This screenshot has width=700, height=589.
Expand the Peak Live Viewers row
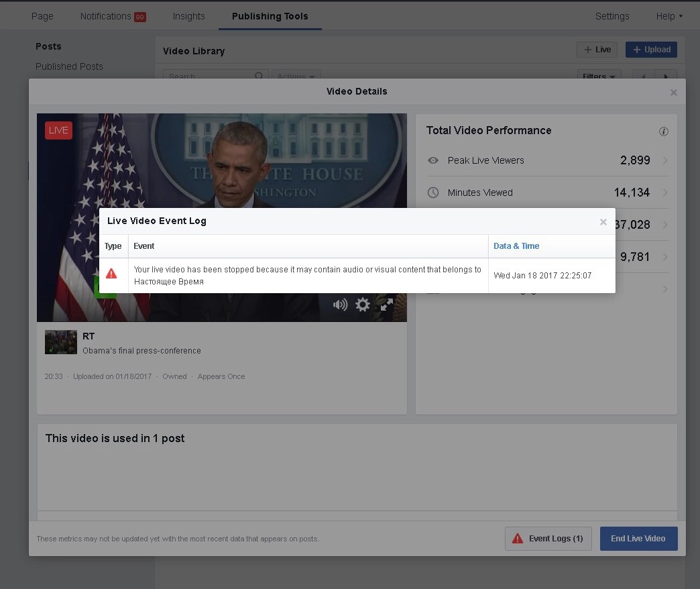665,160
